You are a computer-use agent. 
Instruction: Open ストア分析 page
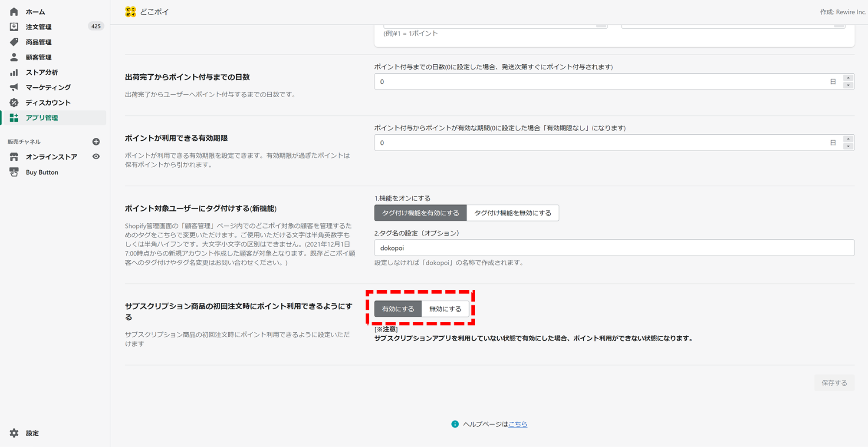(42, 72)
